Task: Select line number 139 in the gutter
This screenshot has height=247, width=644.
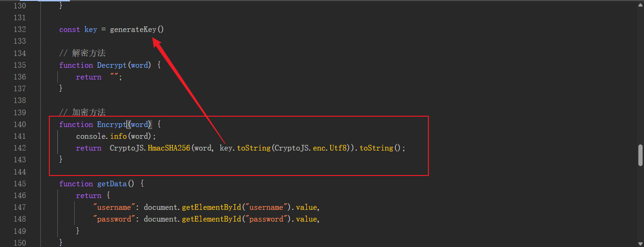Action: [x=19, y=112]
